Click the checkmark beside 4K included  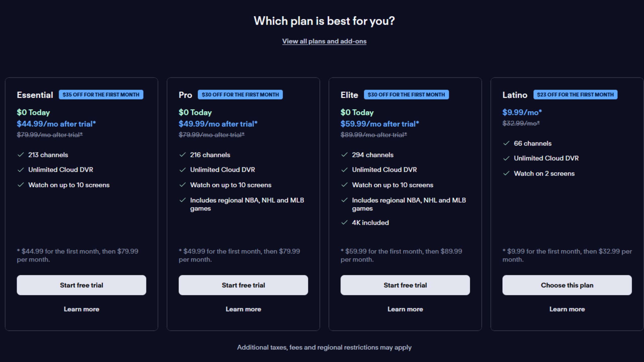344,223
